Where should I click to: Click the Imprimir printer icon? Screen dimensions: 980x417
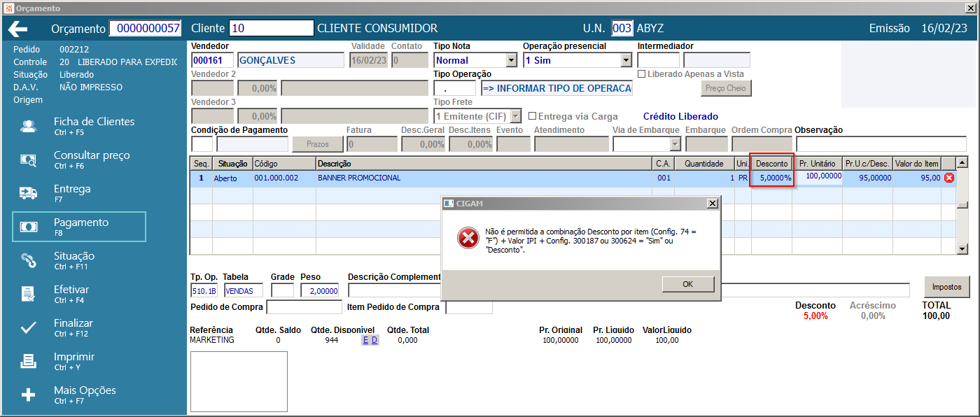(x=29, y=361)
